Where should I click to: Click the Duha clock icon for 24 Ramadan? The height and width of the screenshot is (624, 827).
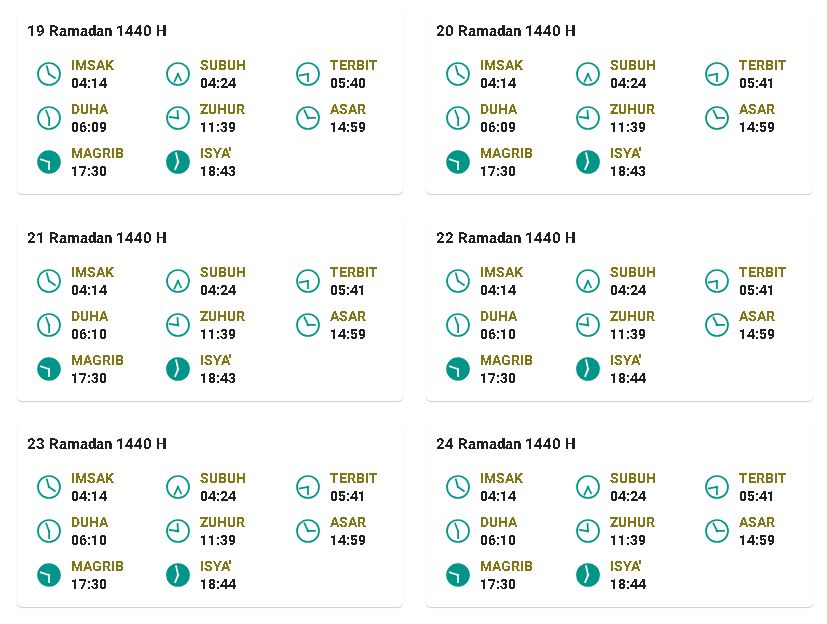coord(458,531)
